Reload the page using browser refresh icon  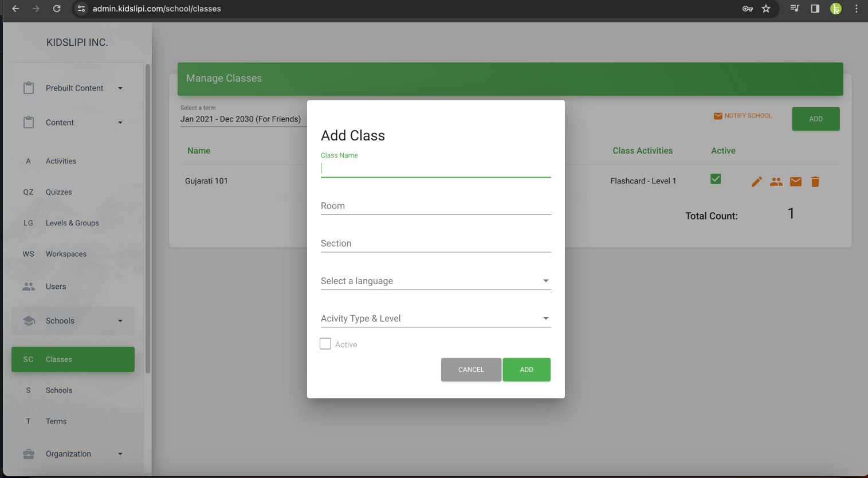pyautogui.click(x=57, y=9)
